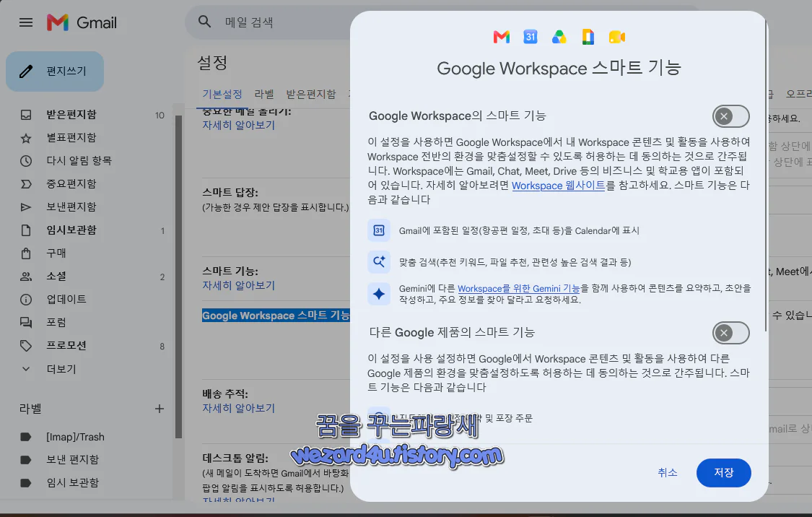Image resolution: width=812 pixels, height=517 pixels.
Task: Open 보낸편지함 folder
Action: click(71, 207)
